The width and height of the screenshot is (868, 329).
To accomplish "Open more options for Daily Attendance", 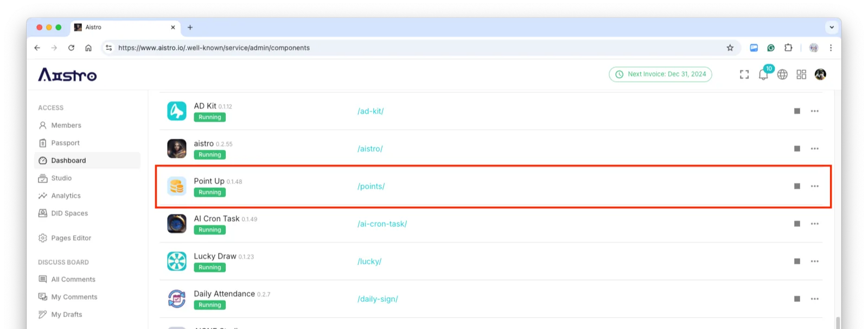I will 815,299.
